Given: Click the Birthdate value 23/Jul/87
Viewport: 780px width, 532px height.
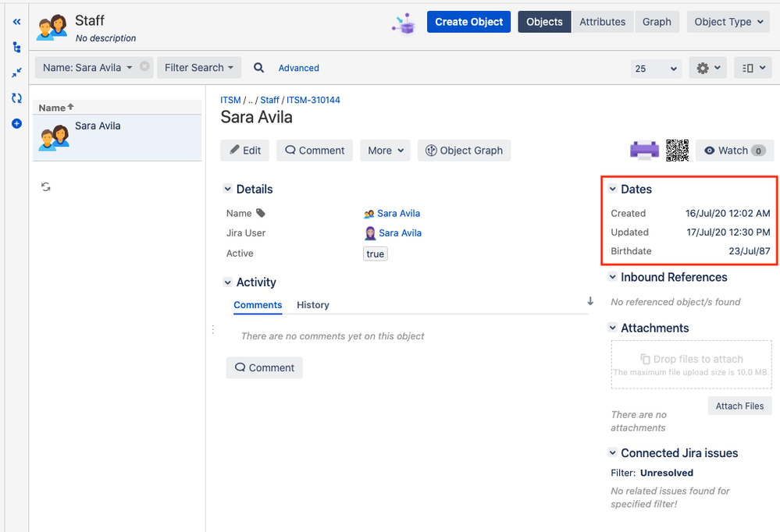Looking at the screenshot, I should pyautogui.click(x=749, y=251).
